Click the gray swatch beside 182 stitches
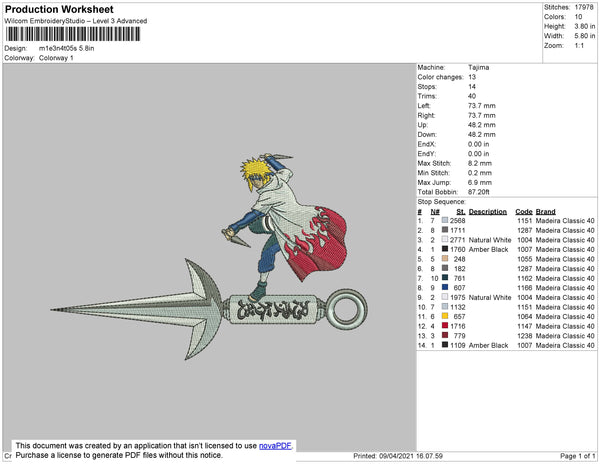 pos(445,268)
